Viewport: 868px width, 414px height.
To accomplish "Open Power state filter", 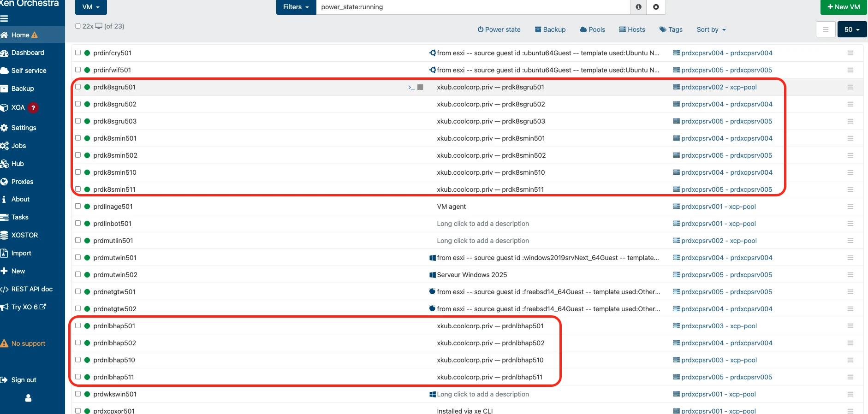I will tap(499, 30).
